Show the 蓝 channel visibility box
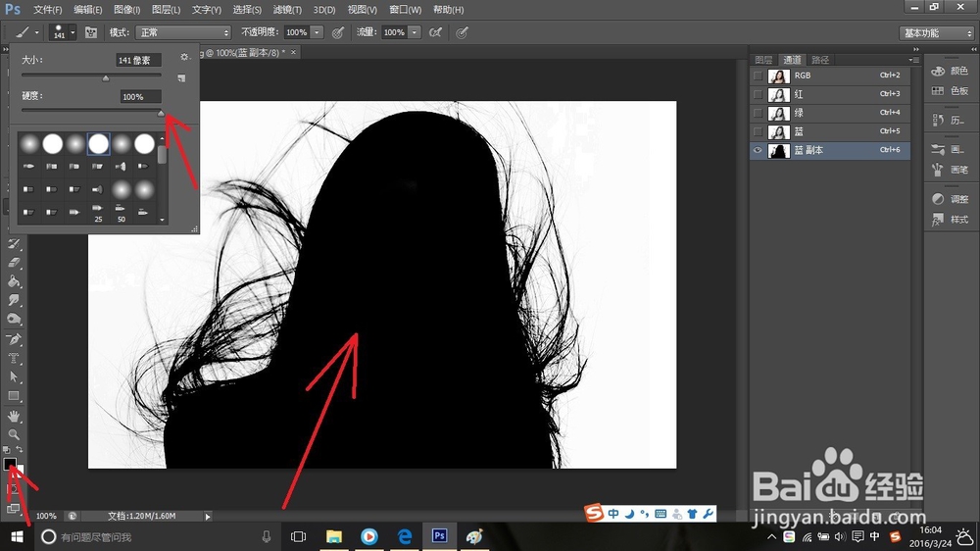The width and height of the screenshot is (980, 551). [x=758, y=132]
